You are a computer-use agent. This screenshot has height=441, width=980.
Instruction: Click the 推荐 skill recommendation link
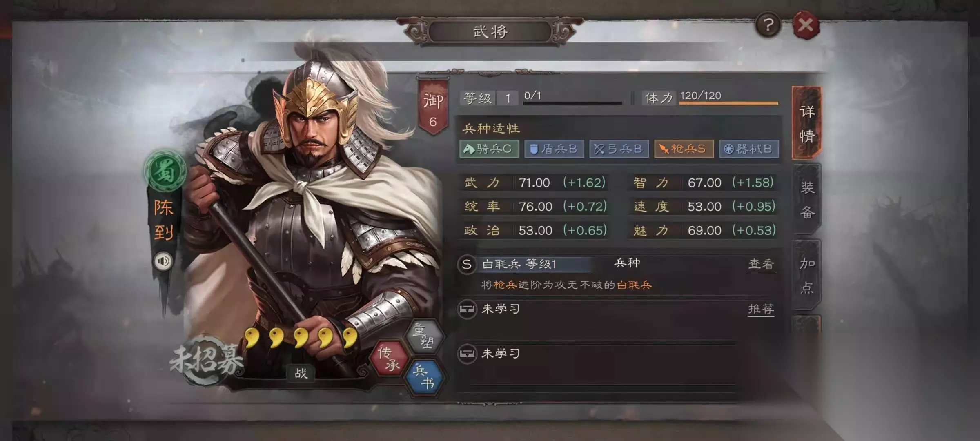761,309
